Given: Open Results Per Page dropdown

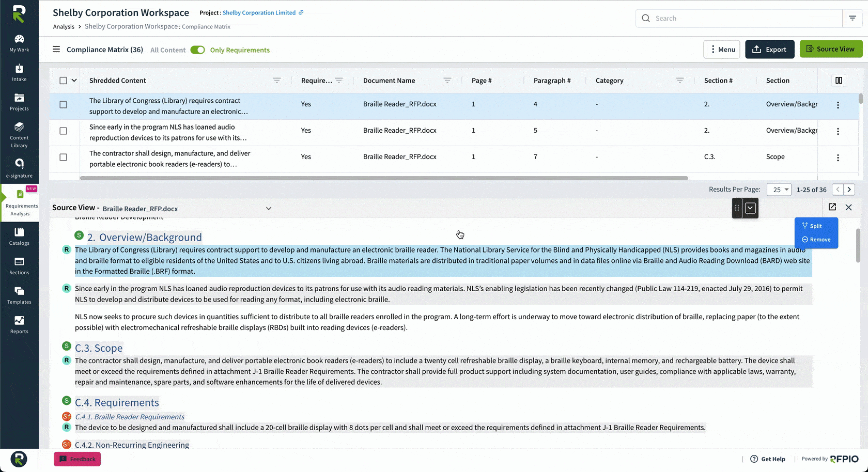Looking at the screenshot, I should [x=779, y=190].
